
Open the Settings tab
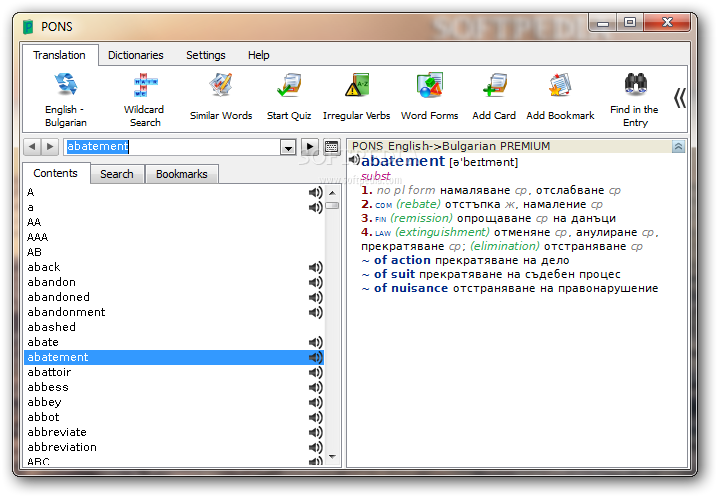[206, 55]
